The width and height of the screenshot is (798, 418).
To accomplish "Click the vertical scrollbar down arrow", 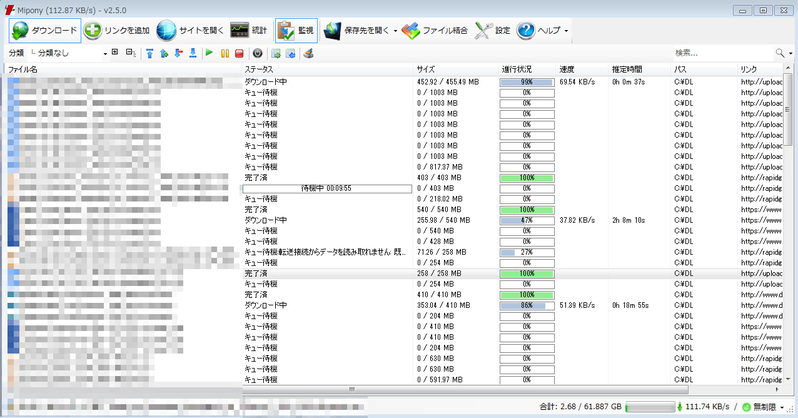I will [x=788, y=380].
